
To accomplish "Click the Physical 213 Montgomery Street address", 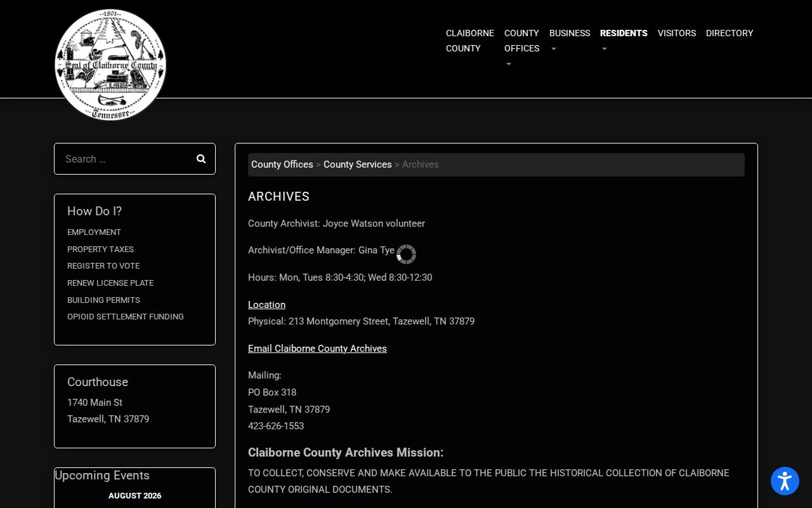I will [361, 321].
